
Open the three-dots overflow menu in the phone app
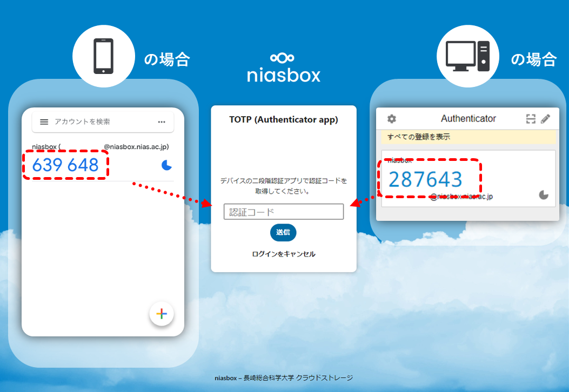[x=162, y=122]
